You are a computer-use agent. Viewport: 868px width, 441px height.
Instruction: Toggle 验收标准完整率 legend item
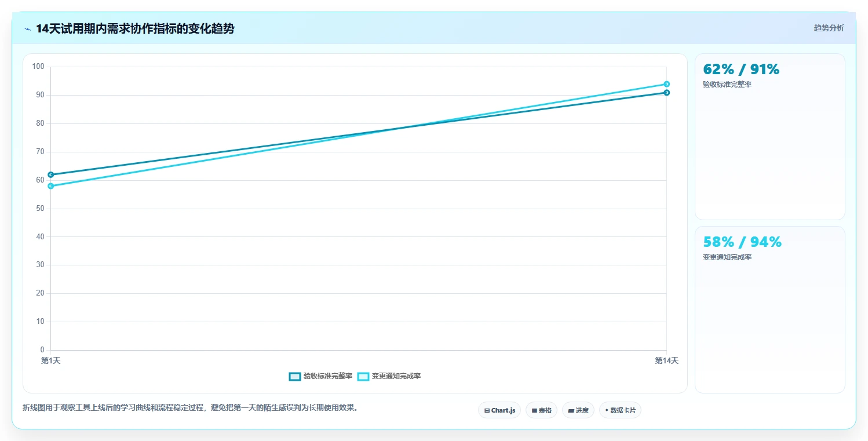(320, 376)
